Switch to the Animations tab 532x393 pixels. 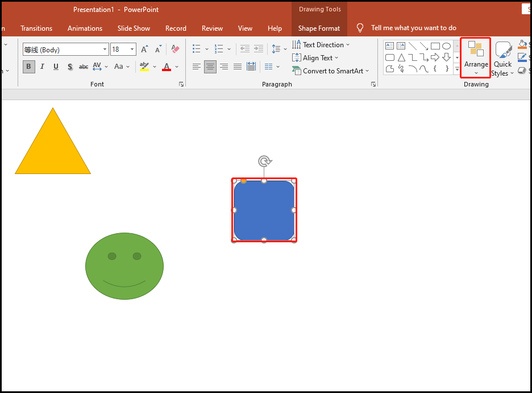85,28
